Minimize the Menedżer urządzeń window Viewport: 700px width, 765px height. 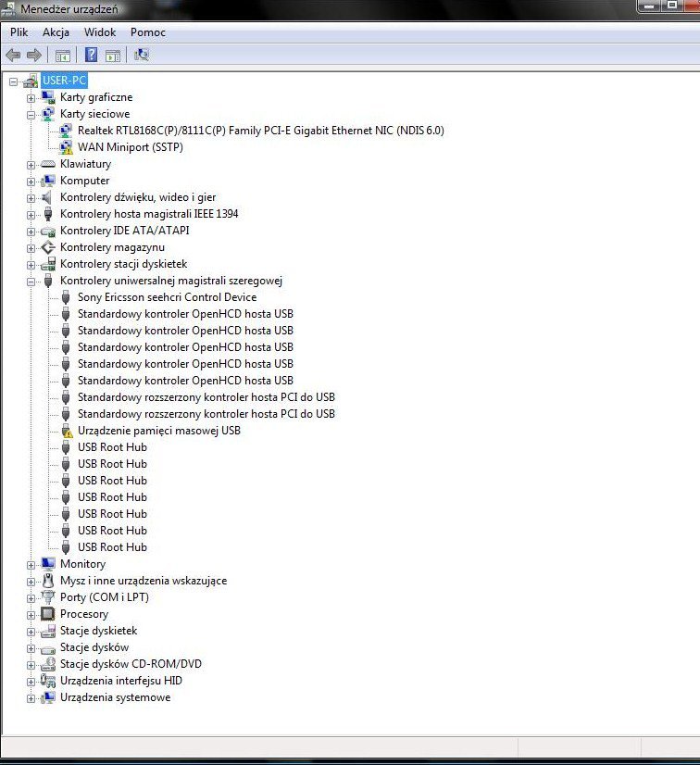pos(649,6)
